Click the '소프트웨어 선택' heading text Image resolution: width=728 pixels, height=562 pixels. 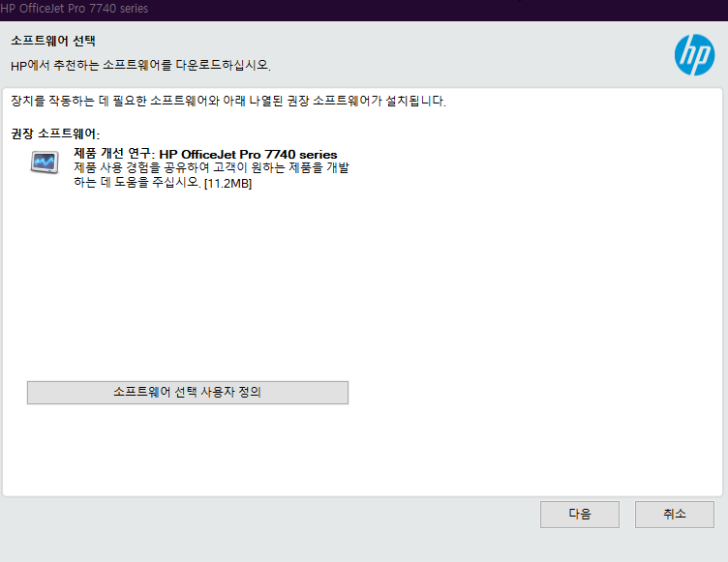click(53, 41)
